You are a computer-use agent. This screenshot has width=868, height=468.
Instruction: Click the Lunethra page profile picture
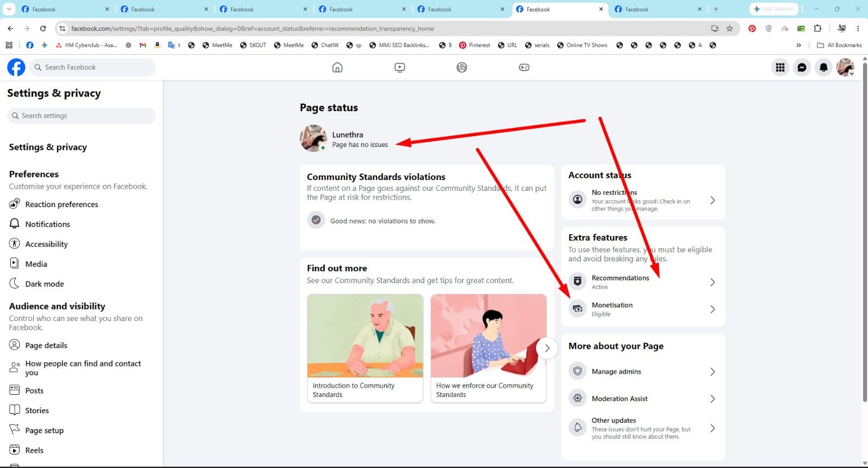tap(314, 138)
